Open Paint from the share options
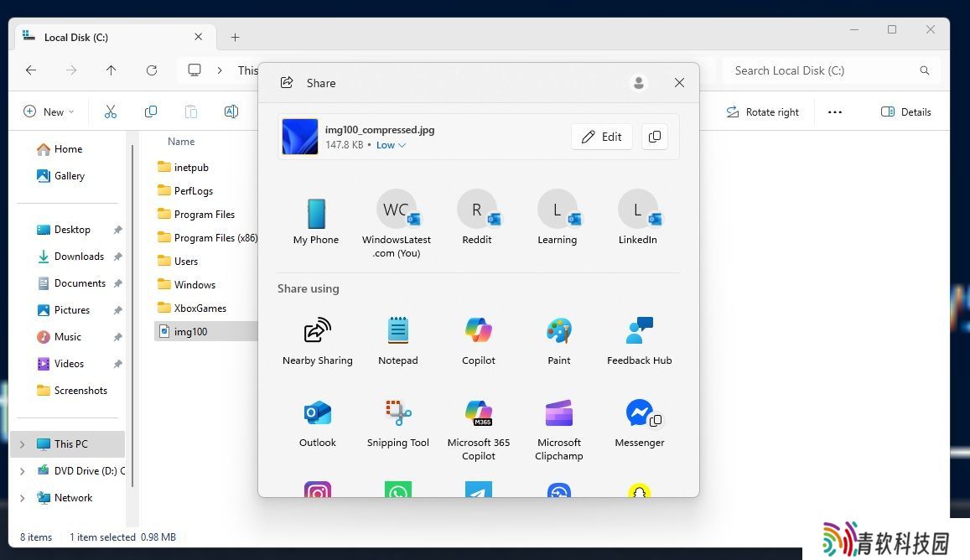Image resolution: width=970 pixels, height=560 pixels. 558,332
